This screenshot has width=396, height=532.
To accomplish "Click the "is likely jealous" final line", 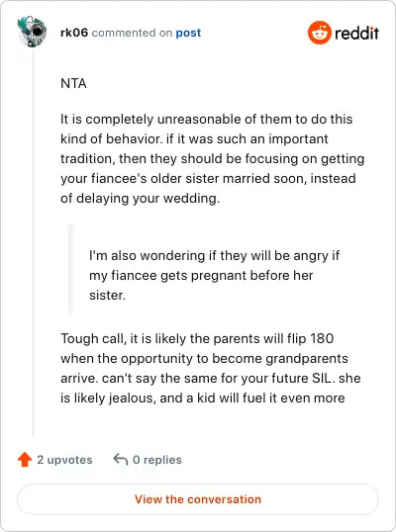I will click(203, 398).
